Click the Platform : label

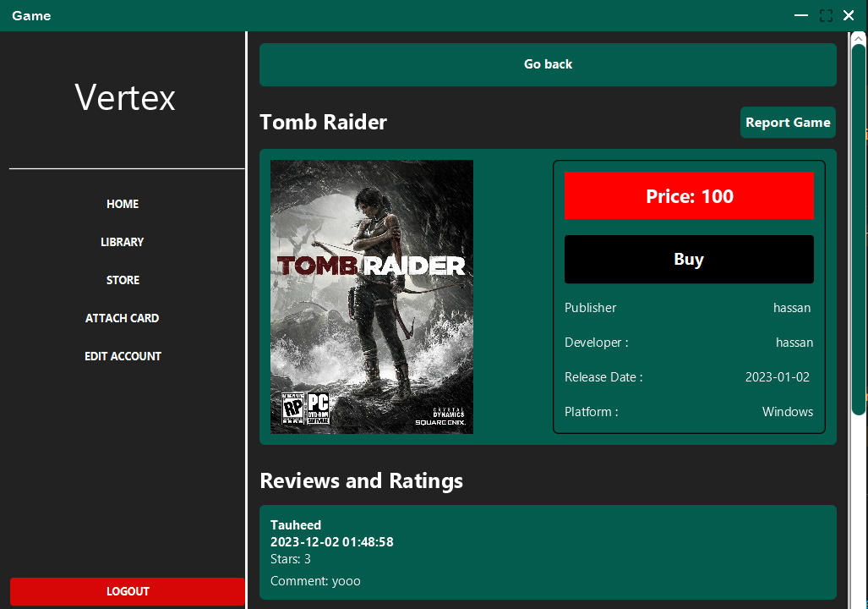point(592,412)
